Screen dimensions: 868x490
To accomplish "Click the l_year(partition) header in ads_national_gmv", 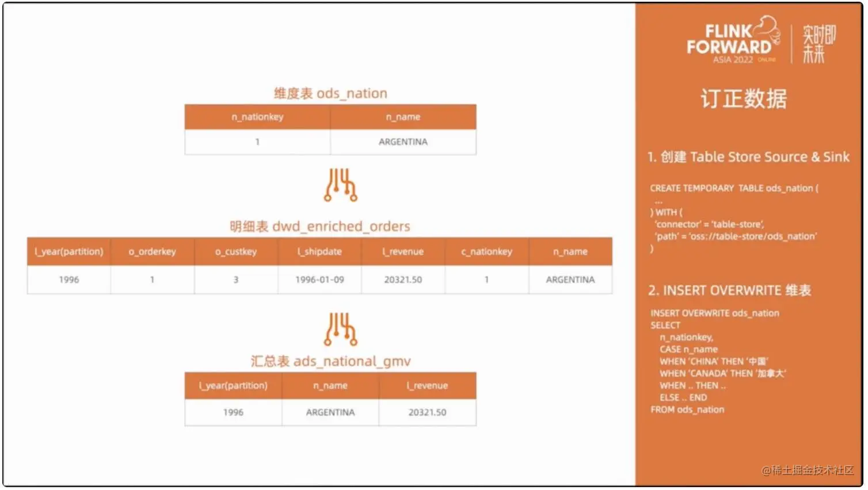I will (x=233, y=385).
